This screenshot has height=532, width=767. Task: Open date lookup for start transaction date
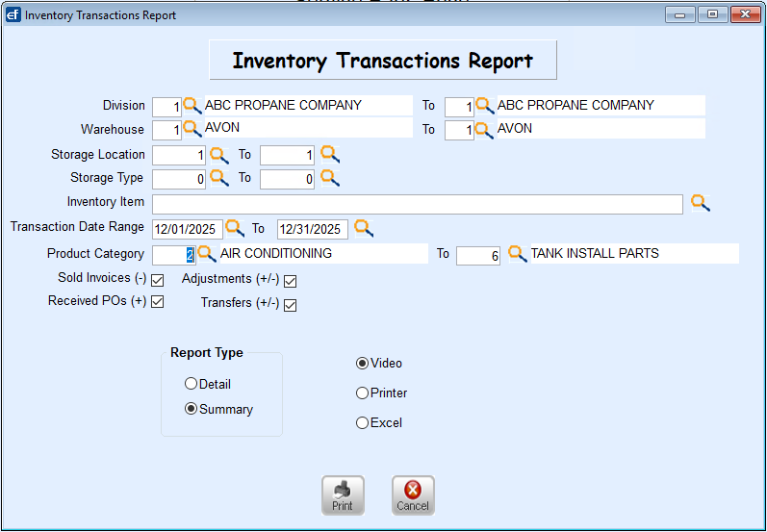(x=235, y=228)
